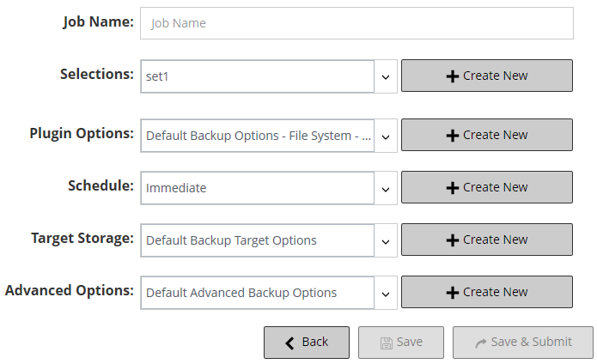Click the Default Backup Target Options field
The height and width of the screenshot is (364, 597).
[258, 240]
